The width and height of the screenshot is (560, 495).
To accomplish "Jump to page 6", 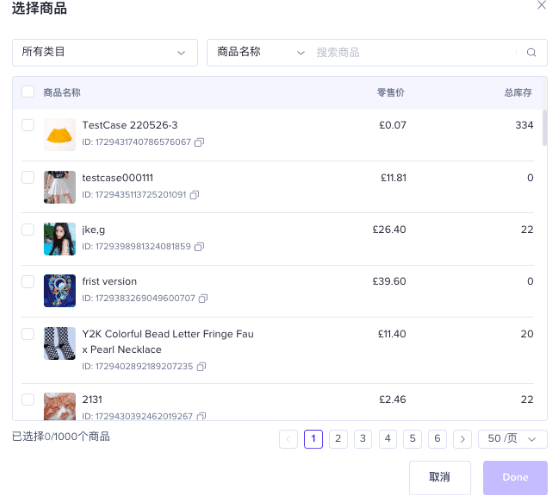I will click(437, 439).
